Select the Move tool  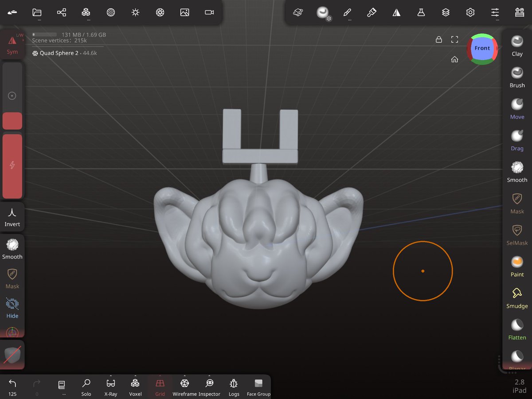point(517,109)
